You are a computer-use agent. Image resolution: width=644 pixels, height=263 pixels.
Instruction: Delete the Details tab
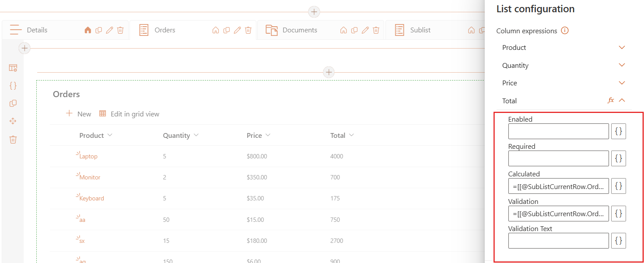click(120, 30)
